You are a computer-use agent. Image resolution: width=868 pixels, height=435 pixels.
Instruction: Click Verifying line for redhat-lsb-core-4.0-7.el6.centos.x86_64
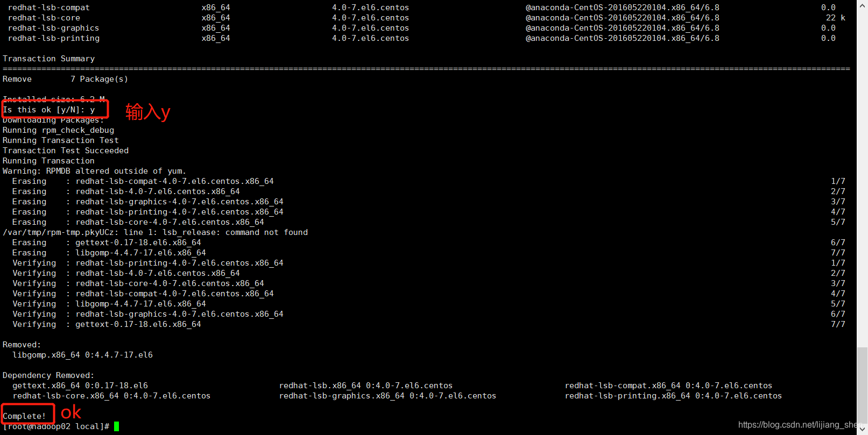[428, 283]
